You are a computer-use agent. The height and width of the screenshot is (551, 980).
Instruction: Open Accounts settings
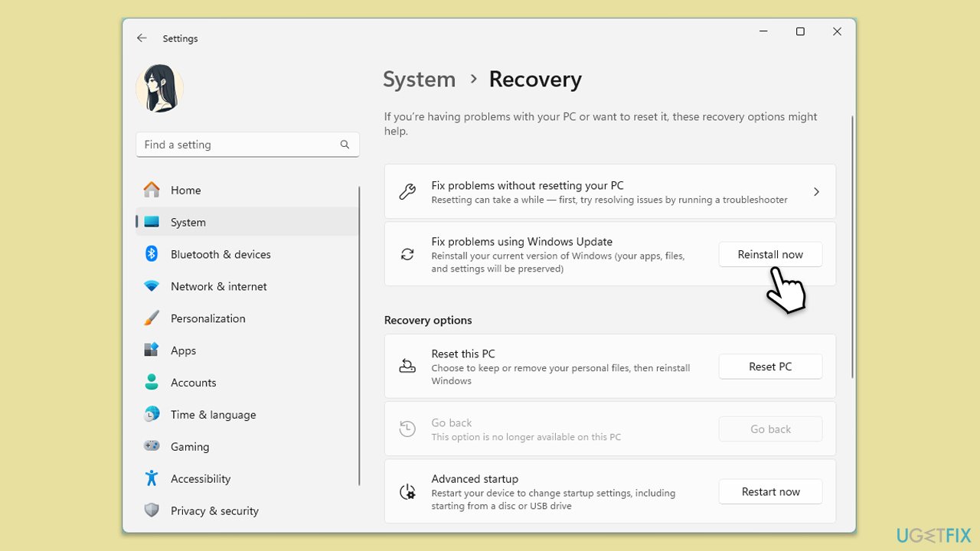pyautogui.click(x=193, y=383)
